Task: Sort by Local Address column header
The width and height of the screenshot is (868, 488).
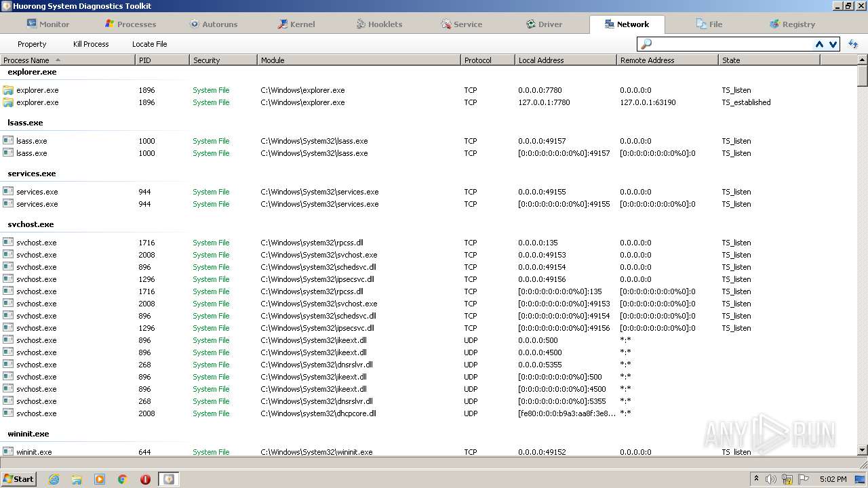Action: 566,60
